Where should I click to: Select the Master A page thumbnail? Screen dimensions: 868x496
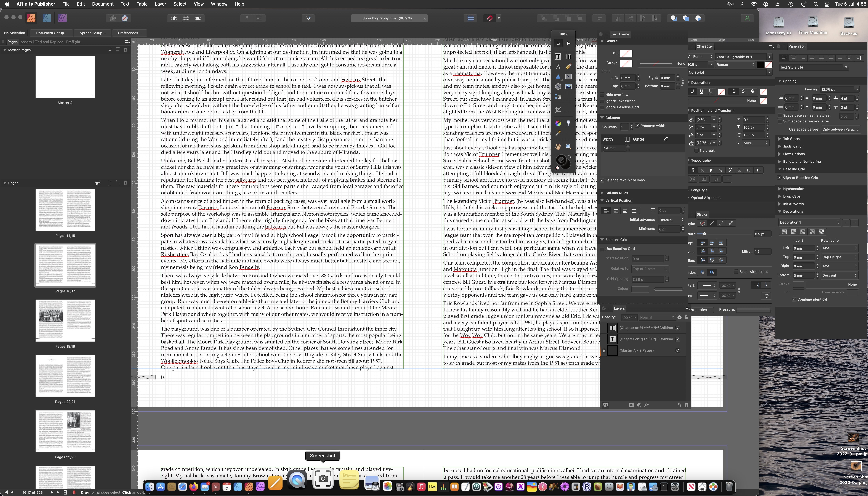click(x=65, y=77)
